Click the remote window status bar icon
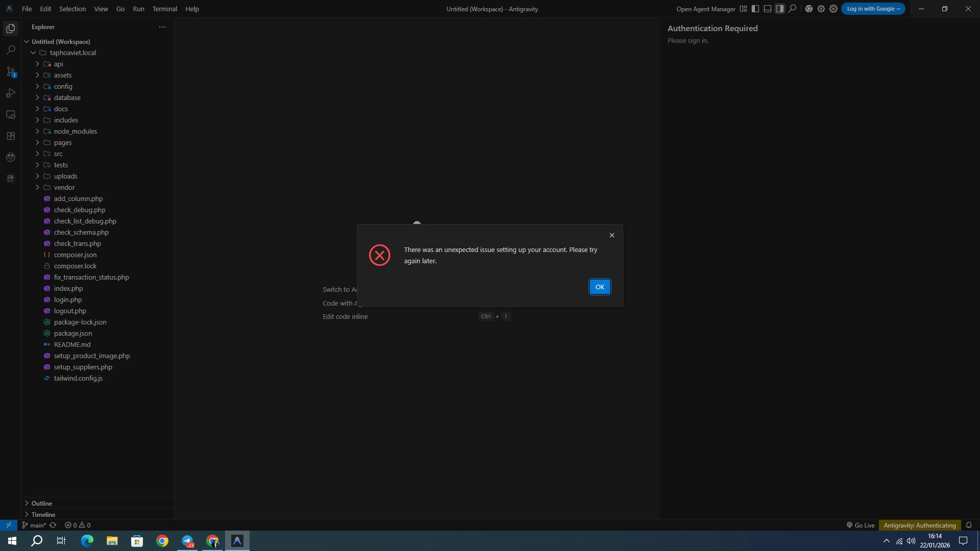The height and width of the screenshot is (551, 980). (9, 525)
